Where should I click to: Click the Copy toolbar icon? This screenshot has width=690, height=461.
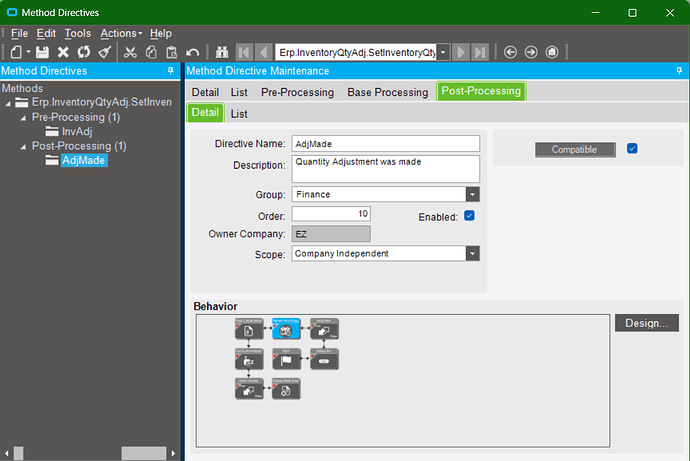coord(151,52)
